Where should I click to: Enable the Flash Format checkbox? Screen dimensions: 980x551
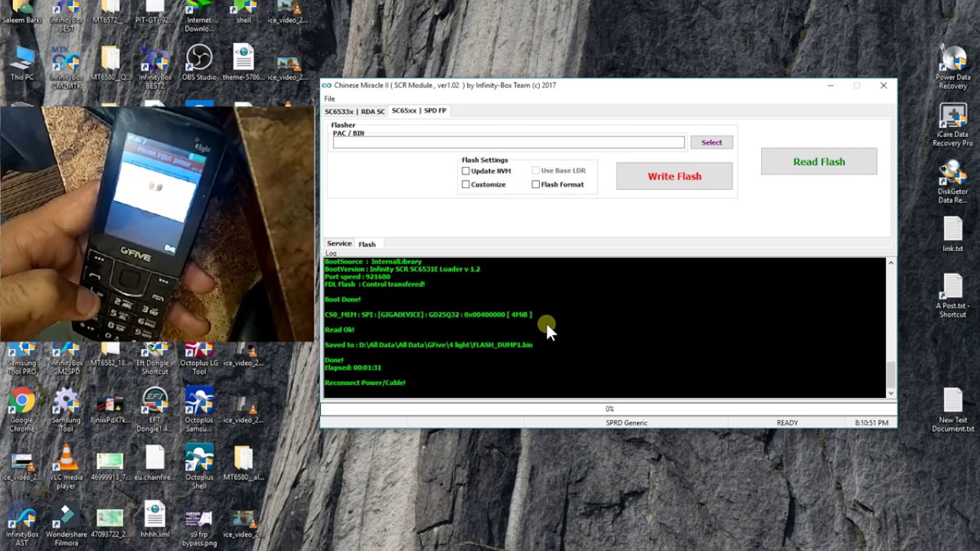[x=535, y=184]
